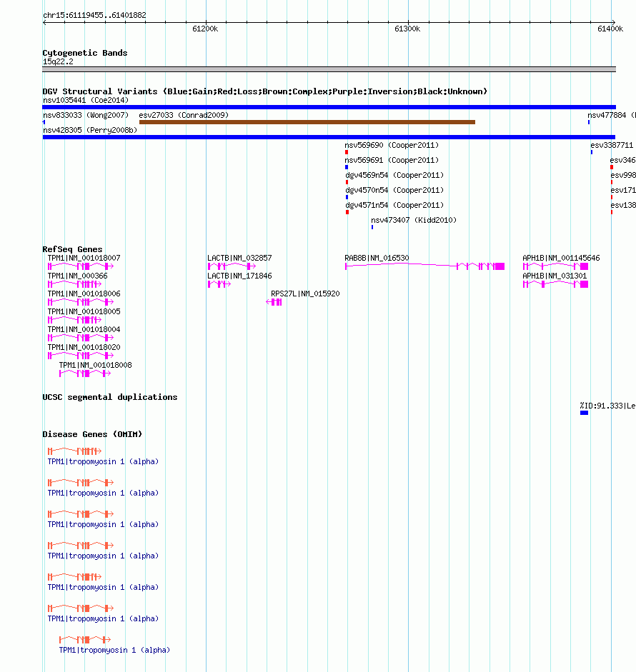Open variant dgv4571n54 (Cooper2011) label

[394, 205]
